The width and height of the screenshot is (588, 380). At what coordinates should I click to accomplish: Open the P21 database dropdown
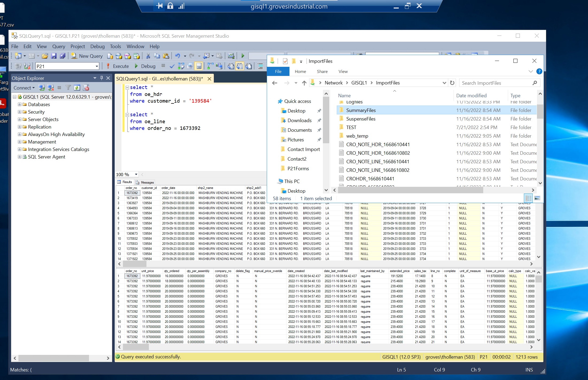97,66
